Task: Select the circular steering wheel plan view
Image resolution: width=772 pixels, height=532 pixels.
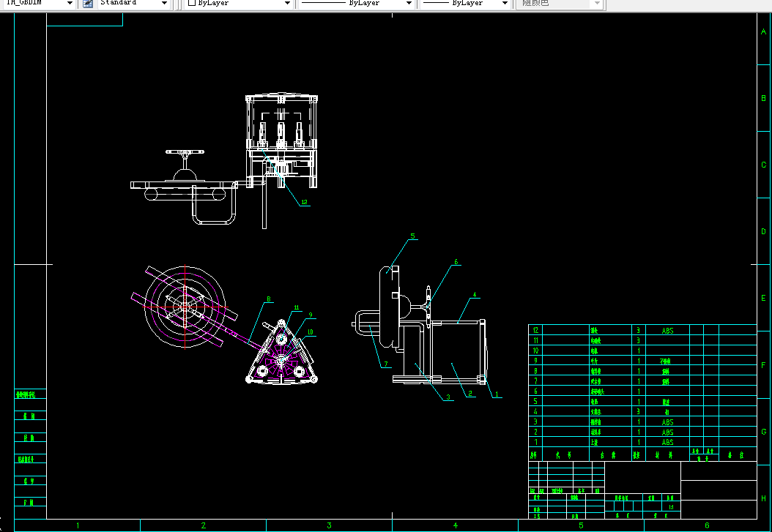Action: point(185,307)
